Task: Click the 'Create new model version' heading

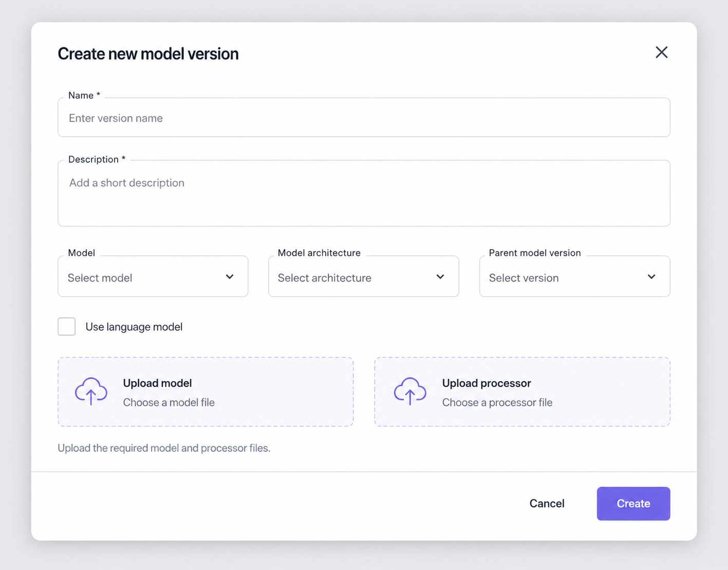Action: click(148, 54)
